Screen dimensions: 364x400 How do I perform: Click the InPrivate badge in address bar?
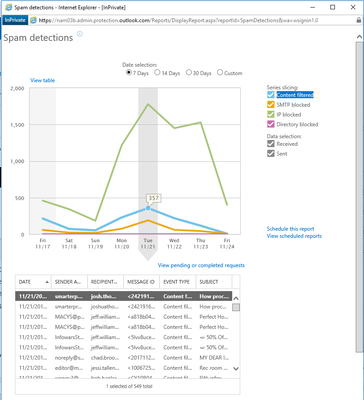pos(15,20)
